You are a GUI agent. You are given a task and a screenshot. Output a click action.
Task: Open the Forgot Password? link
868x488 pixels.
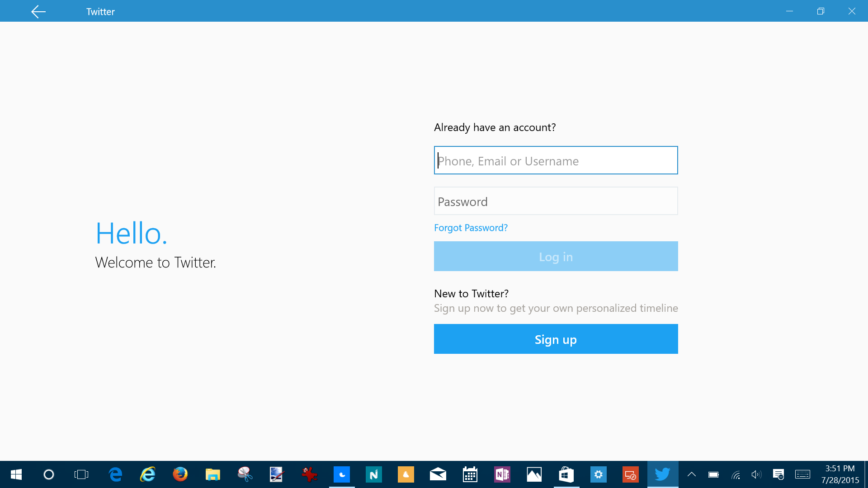point(471,228)
